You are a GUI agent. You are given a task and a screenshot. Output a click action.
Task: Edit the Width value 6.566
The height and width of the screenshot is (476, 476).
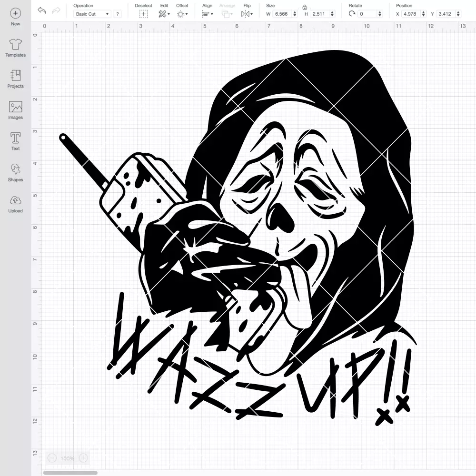coord(281,14)
